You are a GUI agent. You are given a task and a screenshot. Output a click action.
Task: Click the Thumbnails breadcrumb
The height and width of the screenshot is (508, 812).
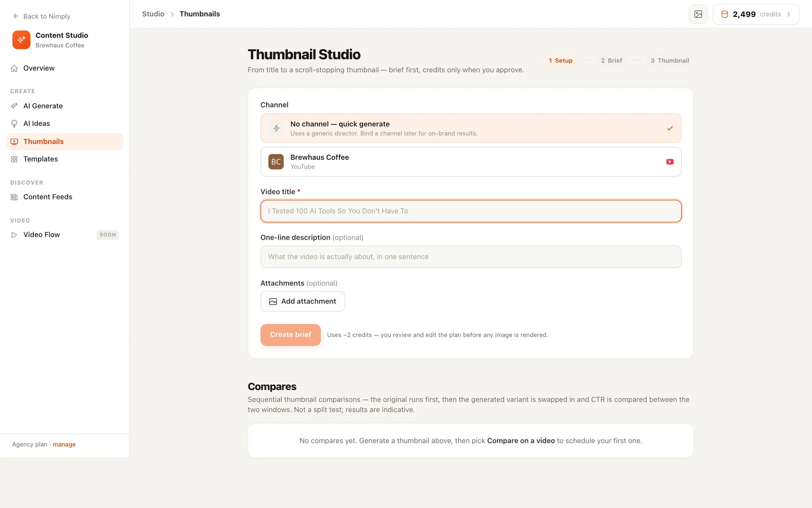coord(200,14)
